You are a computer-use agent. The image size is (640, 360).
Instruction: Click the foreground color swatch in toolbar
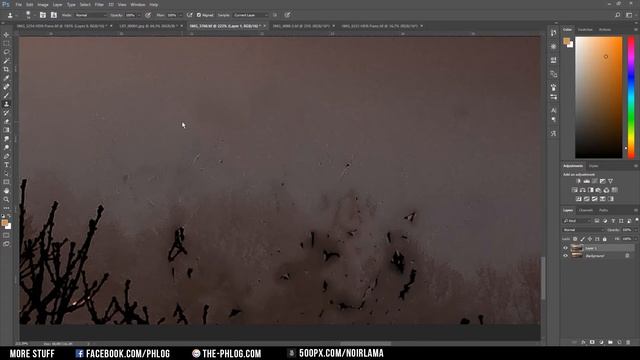point(4,223)
